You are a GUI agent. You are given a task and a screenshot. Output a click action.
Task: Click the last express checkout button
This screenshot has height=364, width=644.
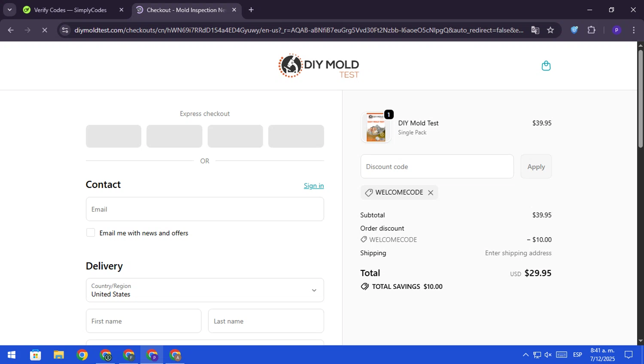coord(296,136)
